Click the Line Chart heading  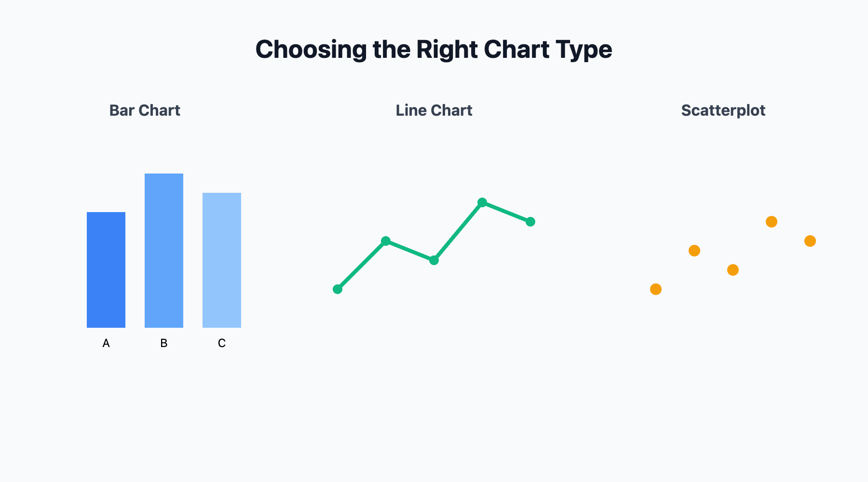[434, 110]
